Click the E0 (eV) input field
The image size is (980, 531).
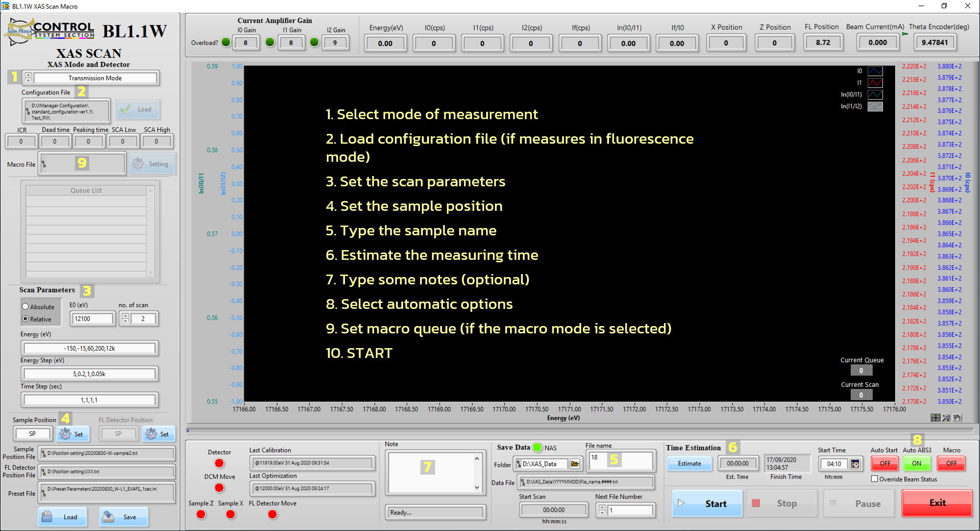[92, 319]
